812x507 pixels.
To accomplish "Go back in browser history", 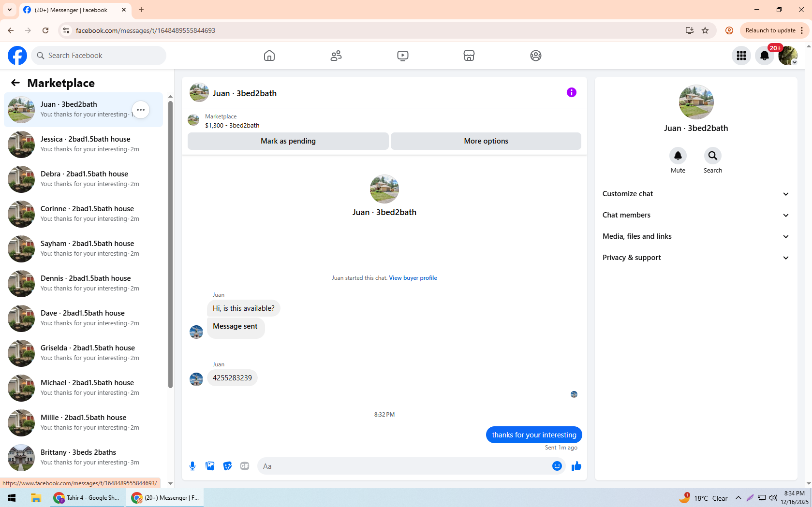I will [11, 30].
